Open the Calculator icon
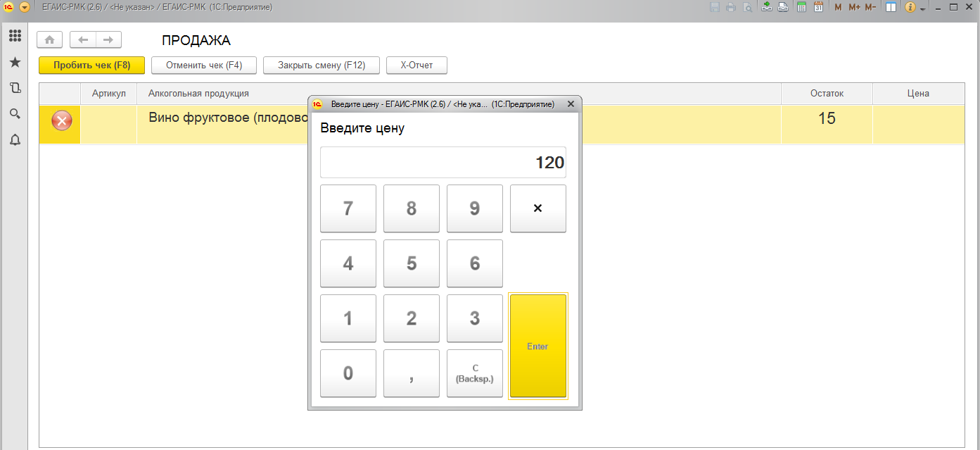 click(801, 7)
